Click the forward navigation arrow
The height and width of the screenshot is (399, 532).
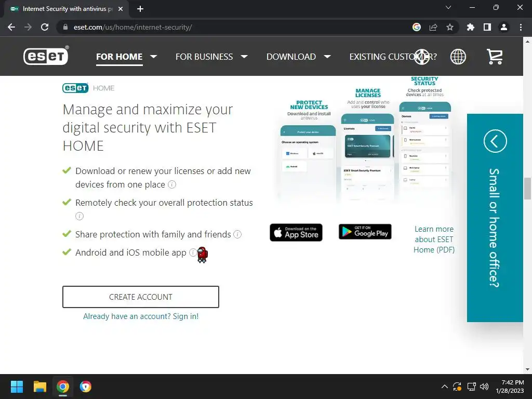tap(28, 27)
